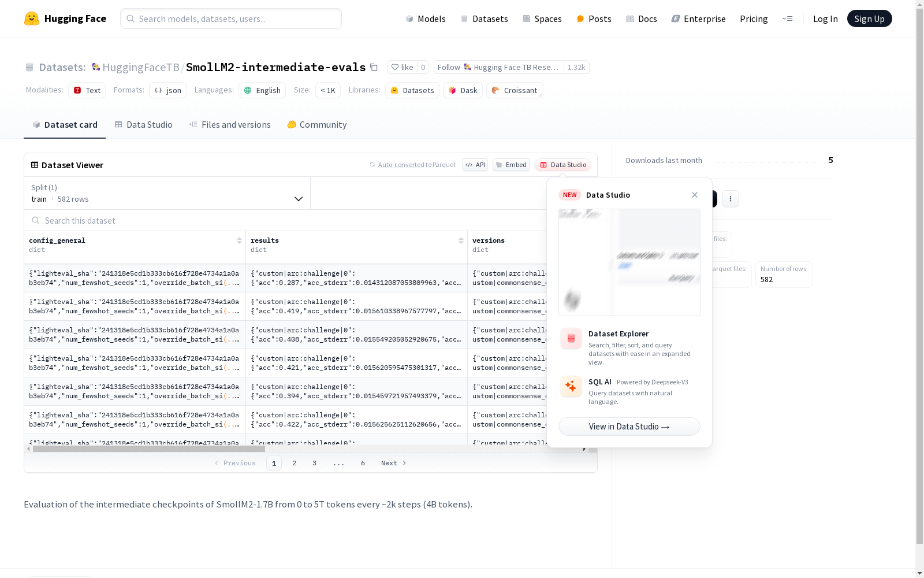
Task: Go to Spaces in top navigation
Action: (542, 18)
